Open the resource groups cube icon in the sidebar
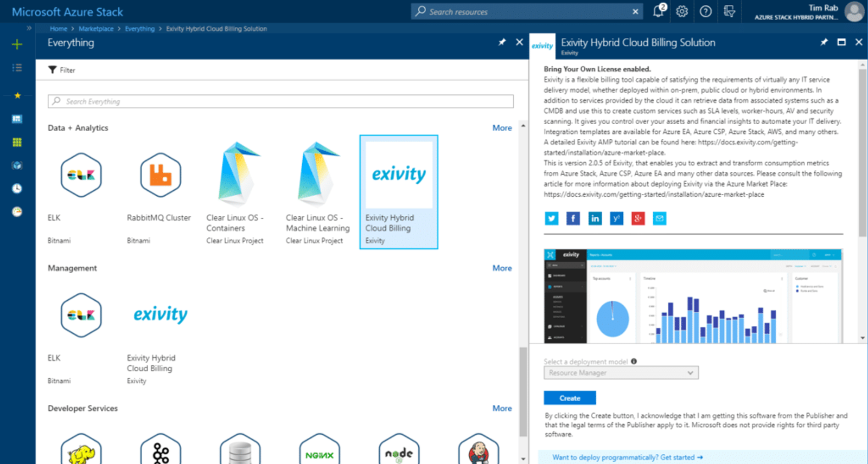Screen dimensions: 868x464 (17, 165)
